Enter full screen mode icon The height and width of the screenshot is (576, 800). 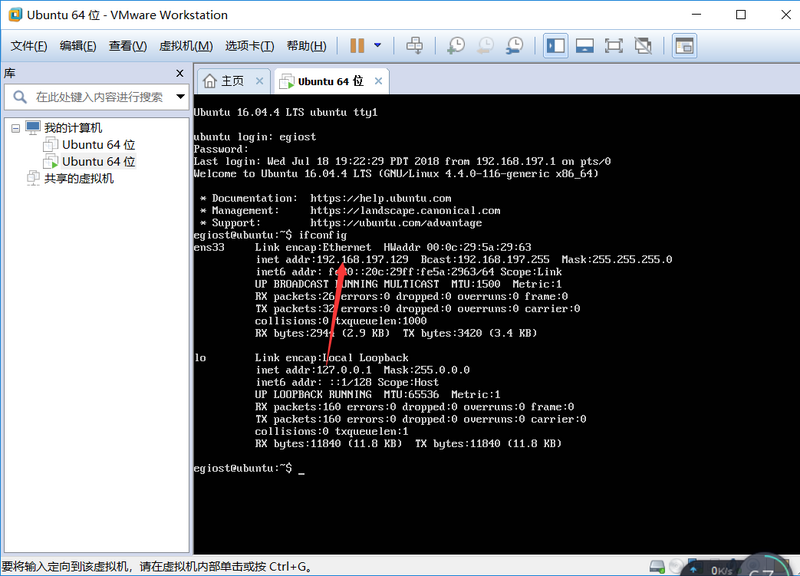click(x=614, y=46)
